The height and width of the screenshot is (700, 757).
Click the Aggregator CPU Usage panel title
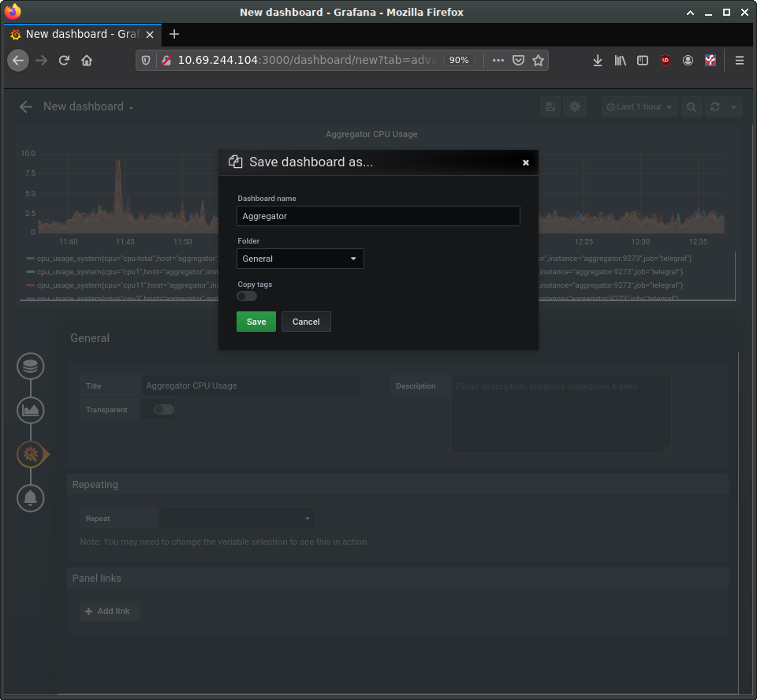(371, 134)
